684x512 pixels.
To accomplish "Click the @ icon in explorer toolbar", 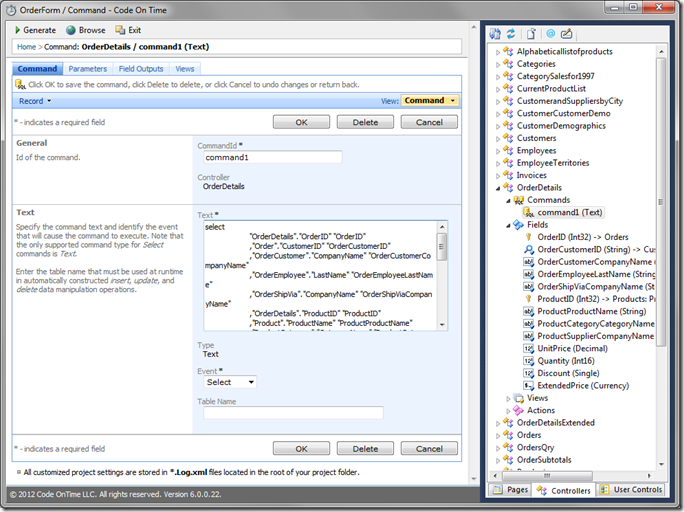I will [x=551, y=34].
